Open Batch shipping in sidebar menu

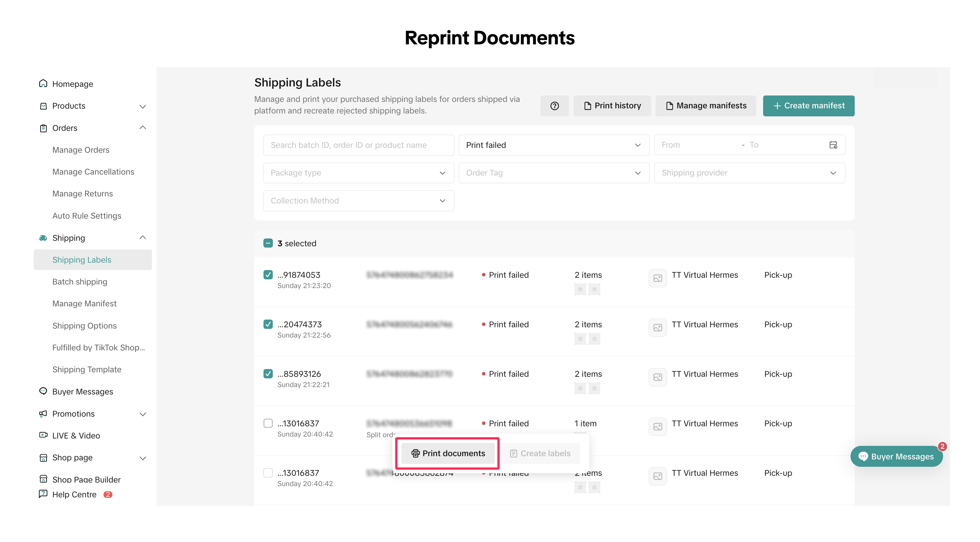[79, 282]
